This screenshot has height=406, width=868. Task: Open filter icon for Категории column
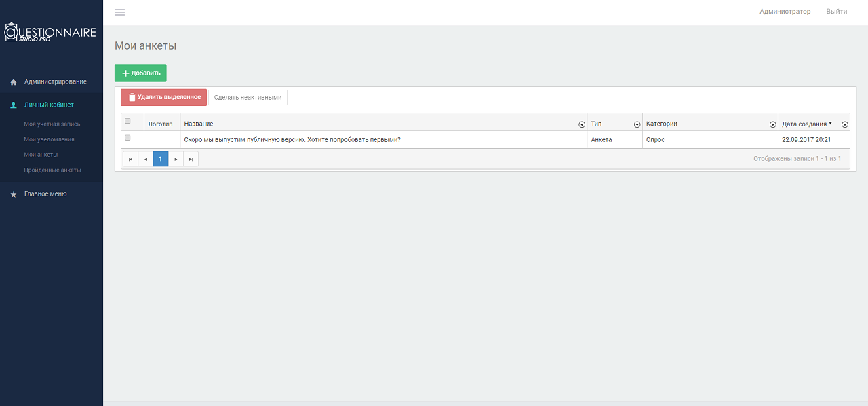tap(772, 124)
